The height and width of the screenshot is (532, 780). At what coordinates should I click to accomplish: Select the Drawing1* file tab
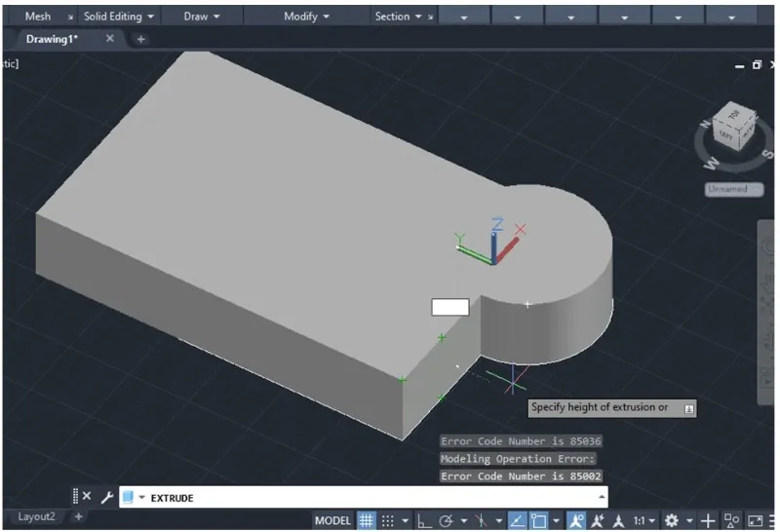[52, 39]
